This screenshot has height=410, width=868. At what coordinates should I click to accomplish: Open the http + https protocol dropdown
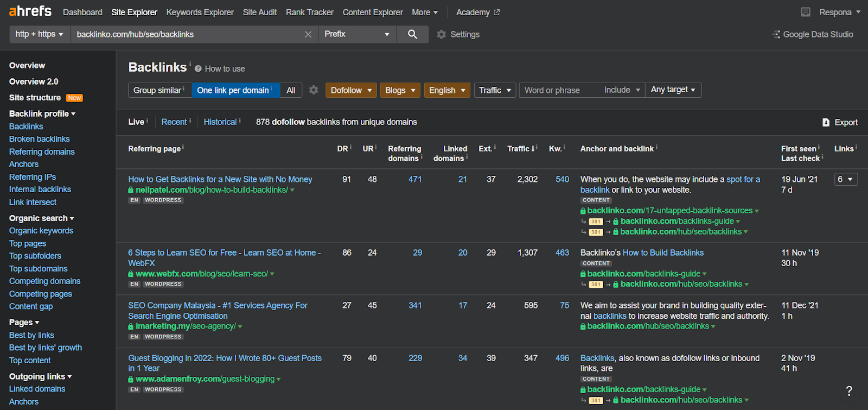click(x=40, y=34)
